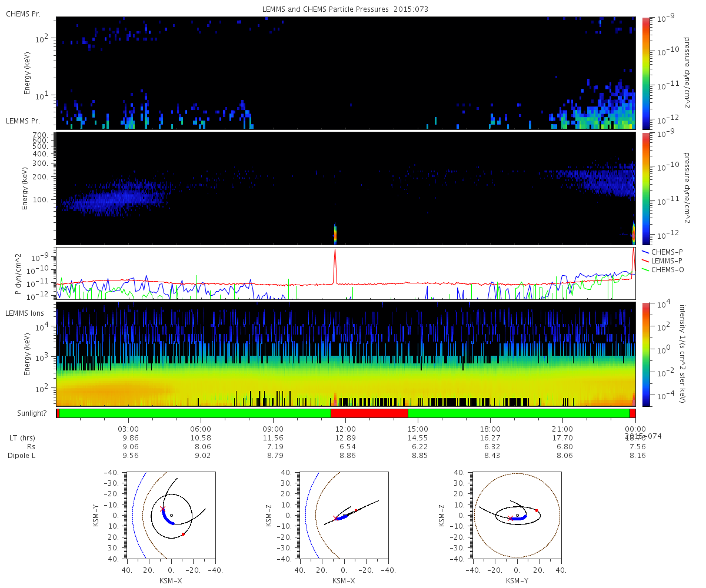Click the top pressure colorbar
The width and height of the screenshot is (706, 588).
coord(645,73)
